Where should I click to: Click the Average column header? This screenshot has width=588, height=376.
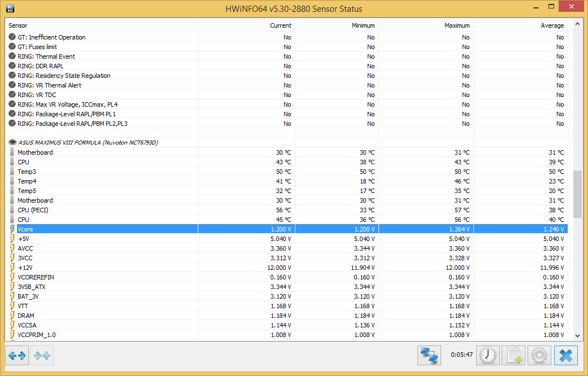click(520, 25)
